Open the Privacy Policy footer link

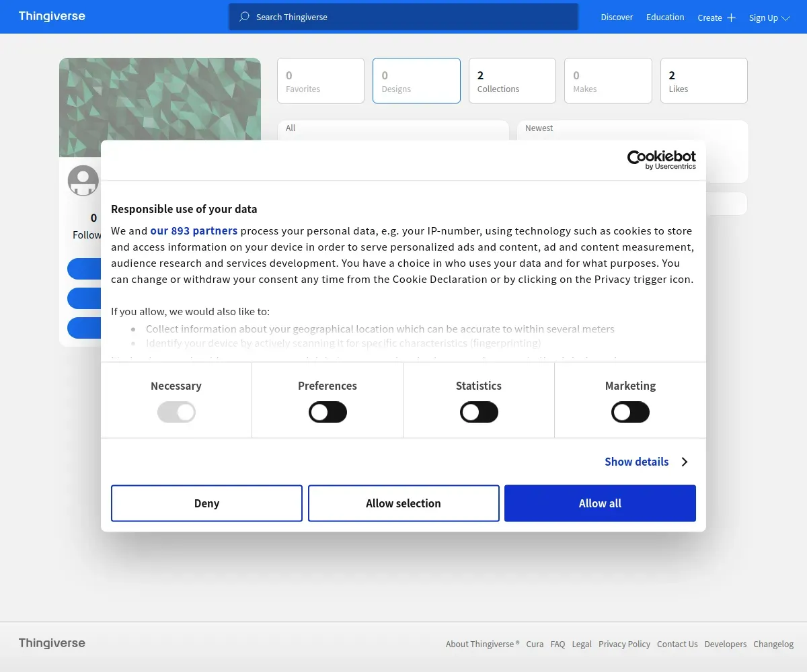click(624, 644)
